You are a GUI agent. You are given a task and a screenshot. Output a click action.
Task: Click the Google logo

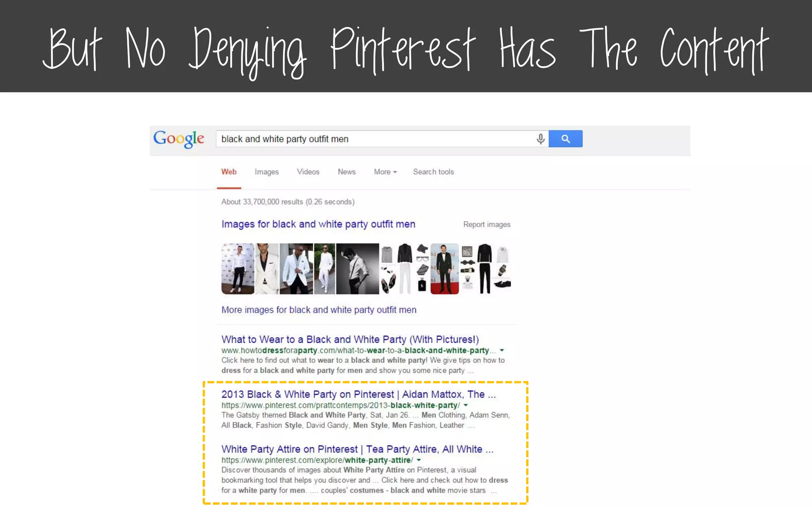tap(179, 139)
